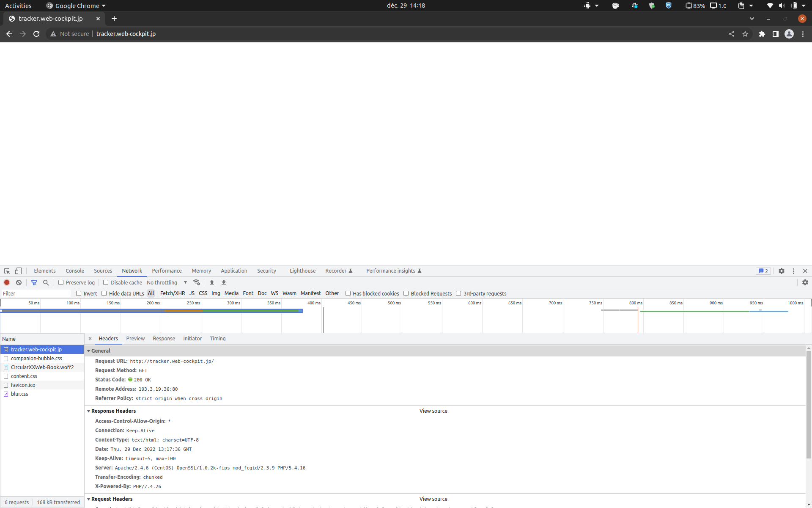Toggle the device toolbar icon
Screen dimensions: 812x508
(x=18, y=271)
